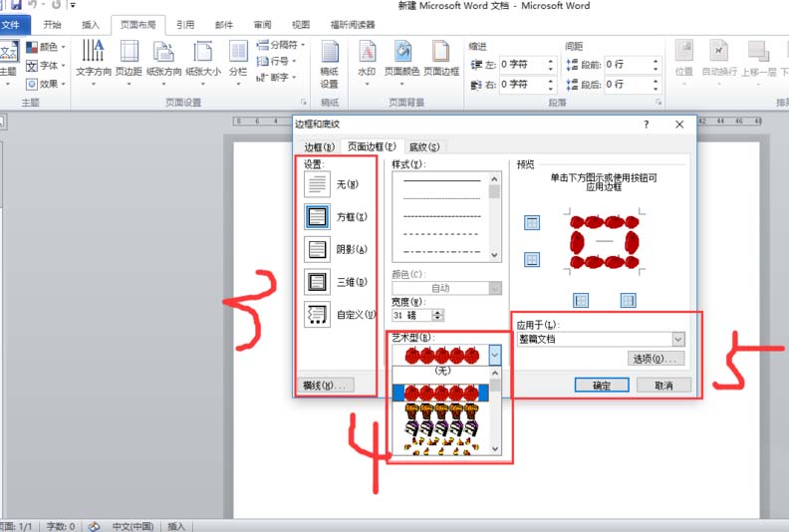
Task: Open the 页边距 margins menu
Action: pyautogui.click(x=129, y=62)
